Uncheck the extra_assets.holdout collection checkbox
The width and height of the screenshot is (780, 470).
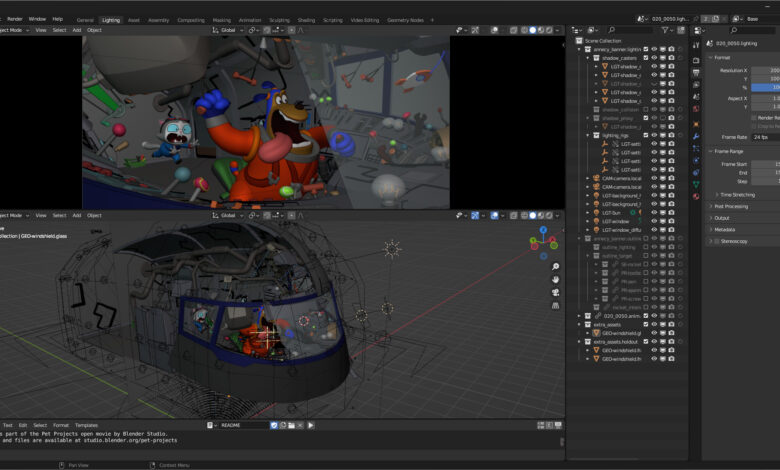(646, 342)
